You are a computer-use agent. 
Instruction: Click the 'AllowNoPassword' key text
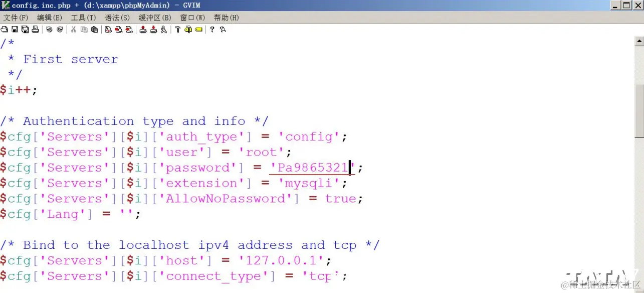pyautogui.click(x=226, y=199)
